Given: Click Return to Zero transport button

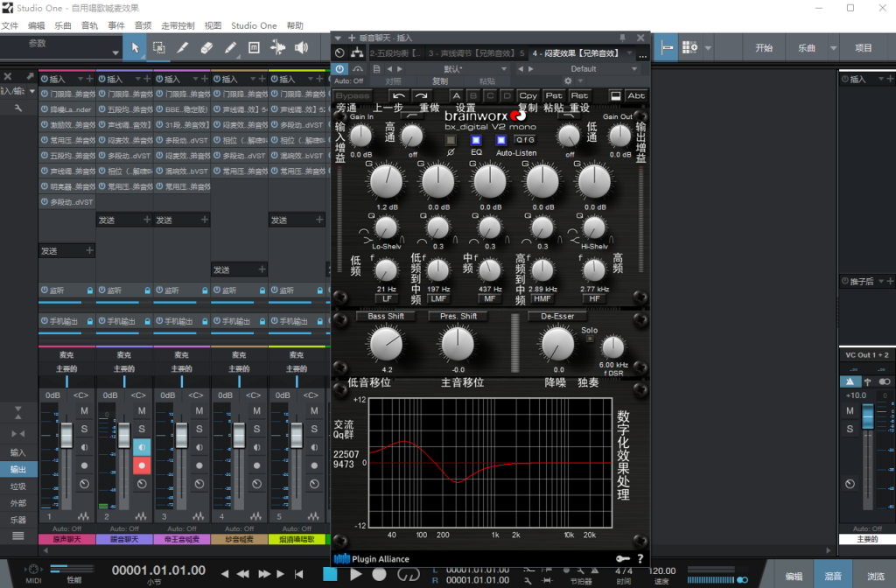Looking at the screenshot, I should (x=299, y=574).
